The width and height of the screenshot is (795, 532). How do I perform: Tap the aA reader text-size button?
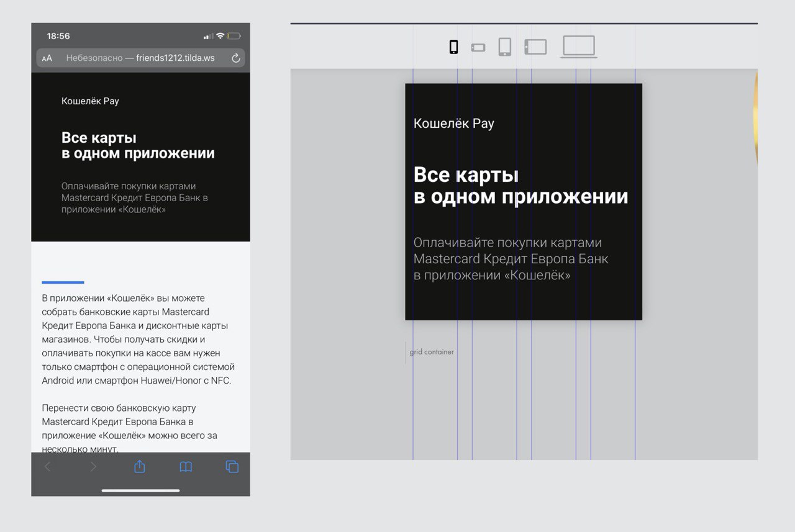[47, 58]
